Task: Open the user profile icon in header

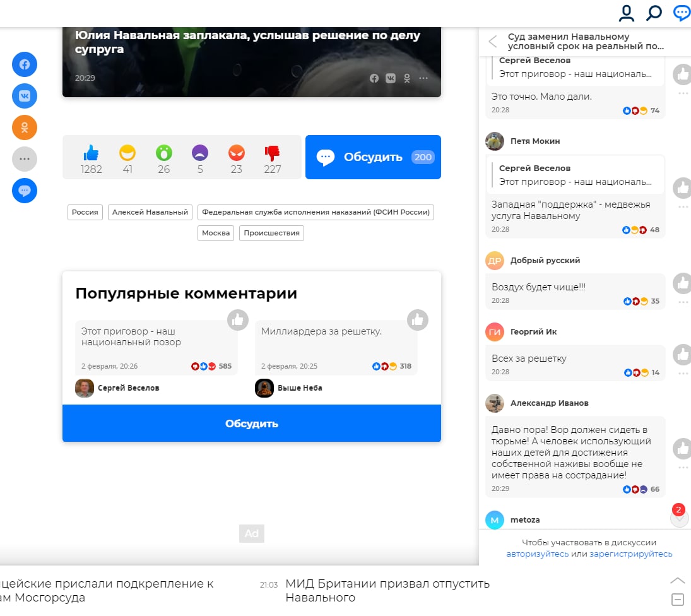Action: 626,13
